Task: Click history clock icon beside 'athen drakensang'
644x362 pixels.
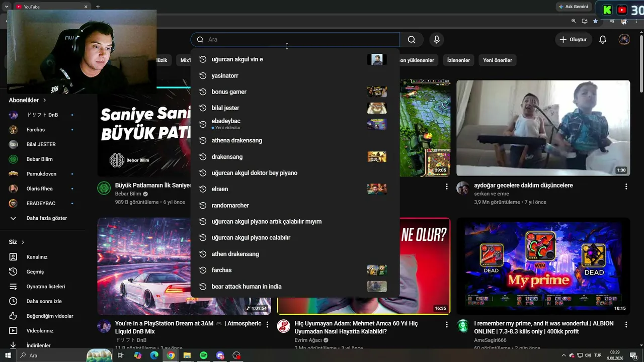Action: coord(203,254)
